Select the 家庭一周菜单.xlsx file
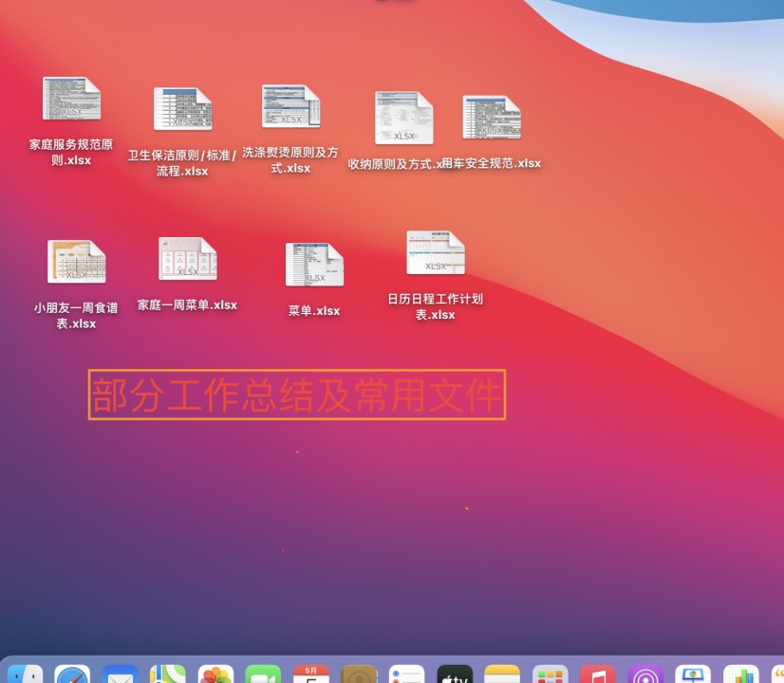The width and height of the screenshot is (784, 683). (188, 259)
